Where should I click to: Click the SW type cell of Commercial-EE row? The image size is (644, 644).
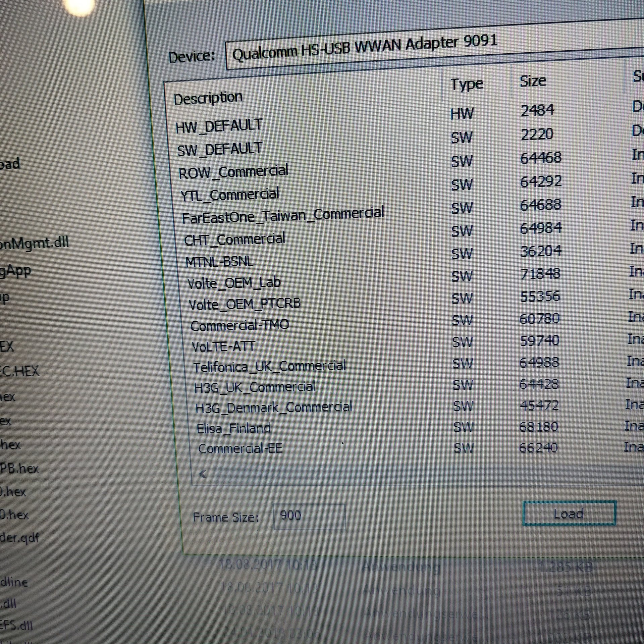pos(464,448)
